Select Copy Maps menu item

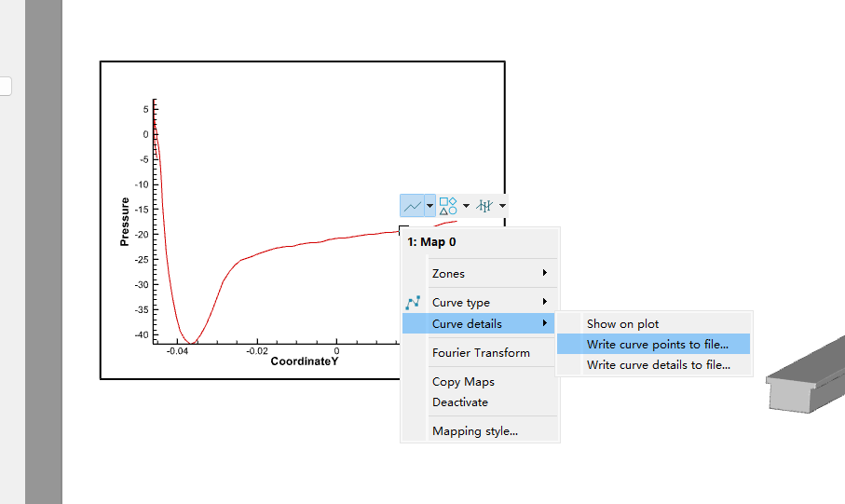[x=463, y=382]
